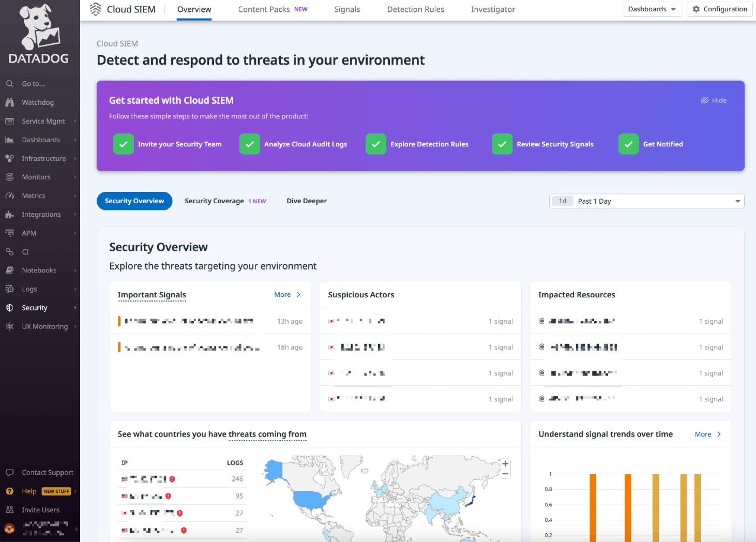
Task: Click the Dashboards chart icon in sidebar
Action: [x=10, y=139]
